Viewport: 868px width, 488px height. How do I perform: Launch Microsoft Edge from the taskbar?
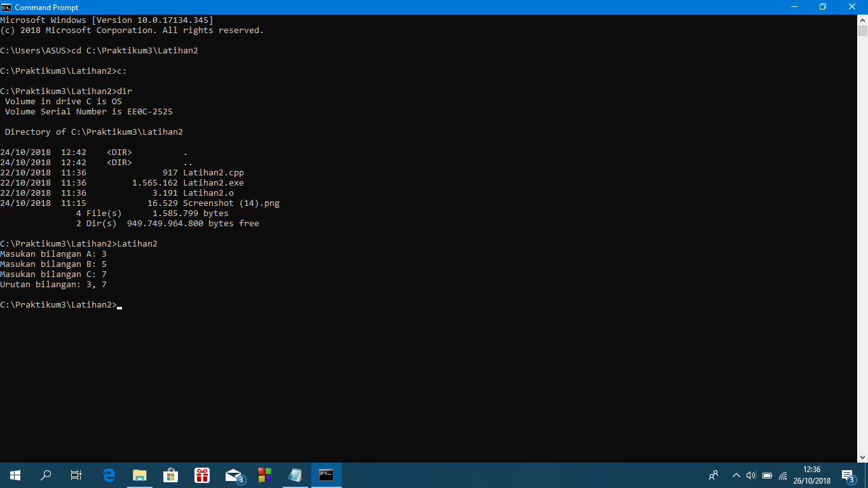[109, 475]
